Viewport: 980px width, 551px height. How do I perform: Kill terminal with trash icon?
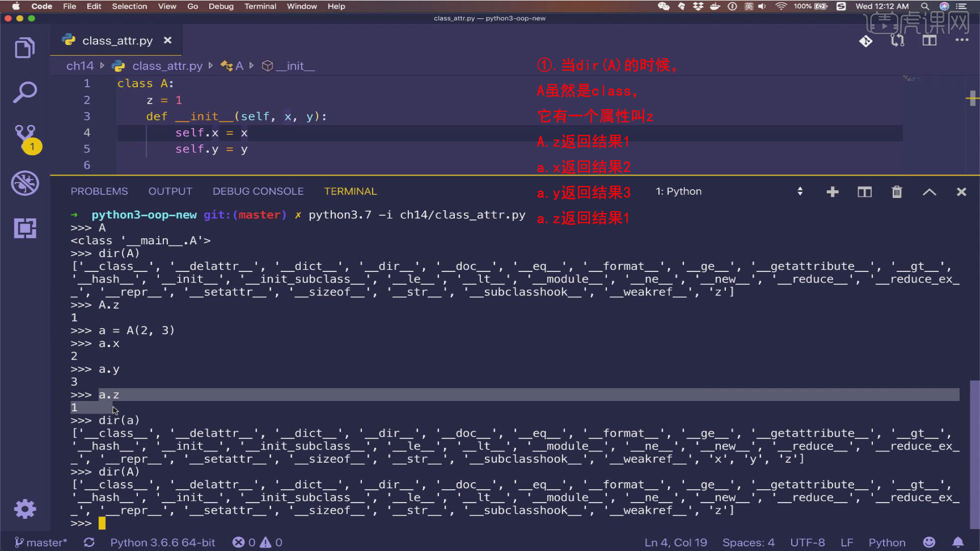pyautogui.click(x=897, y=192)
